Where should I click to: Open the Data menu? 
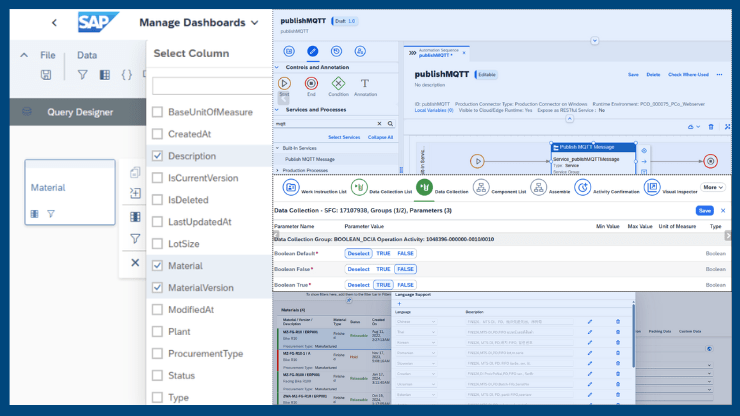(x=87, y=55)
